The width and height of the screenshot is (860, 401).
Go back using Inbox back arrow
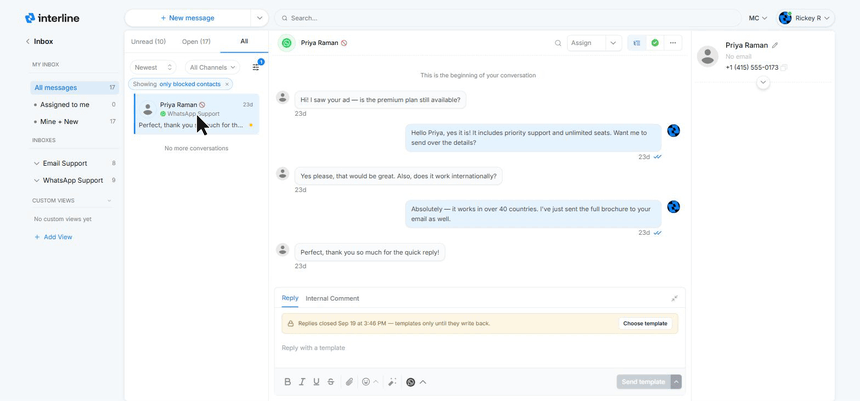click(27, 42)
